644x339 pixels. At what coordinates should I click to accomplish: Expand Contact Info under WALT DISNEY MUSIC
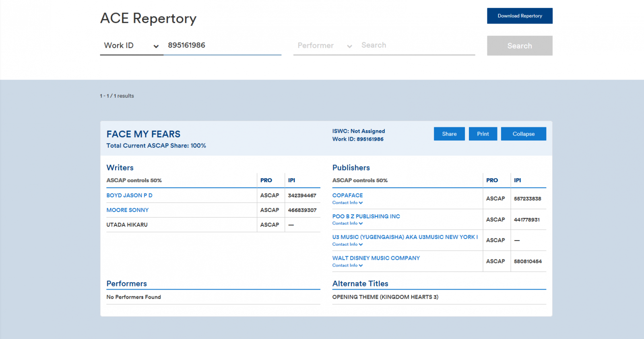(x=347, y=265)
